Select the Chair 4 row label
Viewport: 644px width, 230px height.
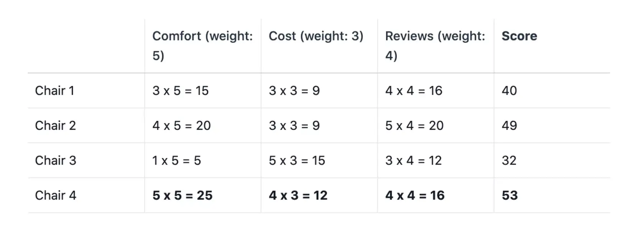(56, 195)
